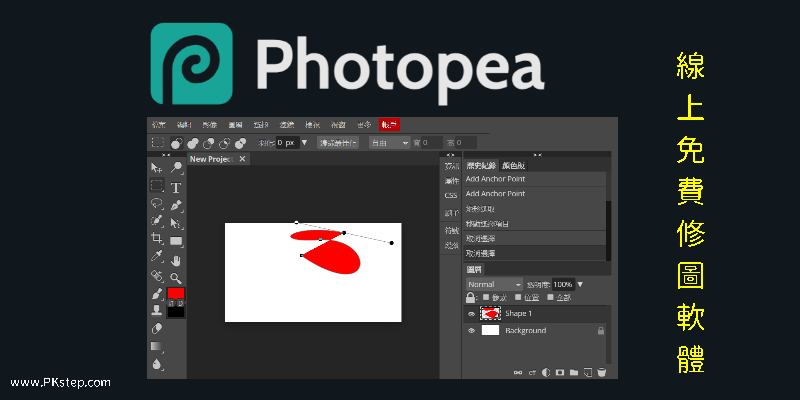The width and height of the screenshot is (800, 400).
Task: Create a new adjustment layer half-circle icon
Action: (546, 373)
